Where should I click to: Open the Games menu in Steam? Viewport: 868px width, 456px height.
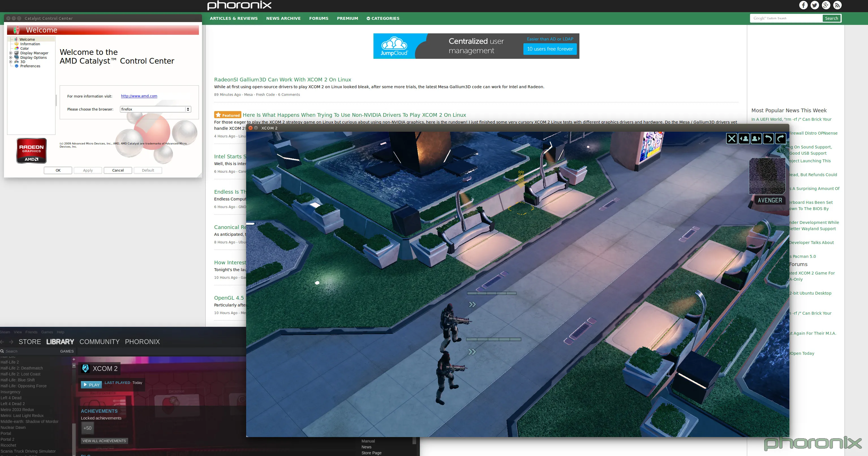click(x=47, y=332)
